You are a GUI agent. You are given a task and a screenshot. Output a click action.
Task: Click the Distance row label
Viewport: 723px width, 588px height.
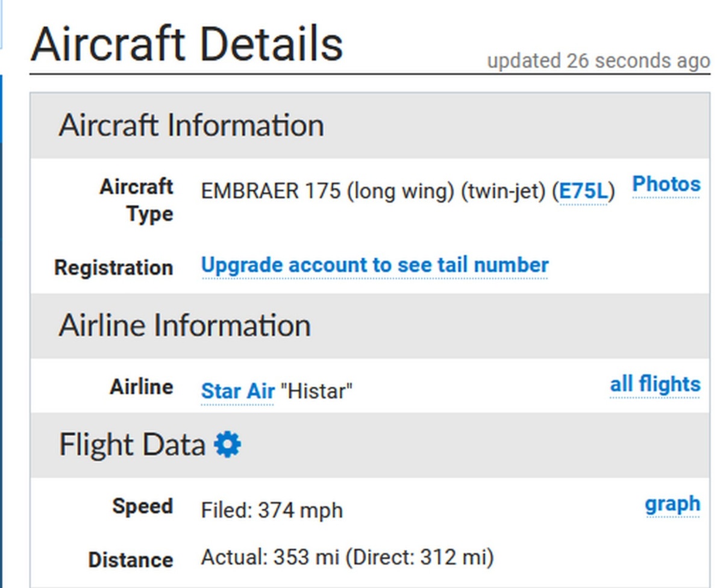(131, 560)
